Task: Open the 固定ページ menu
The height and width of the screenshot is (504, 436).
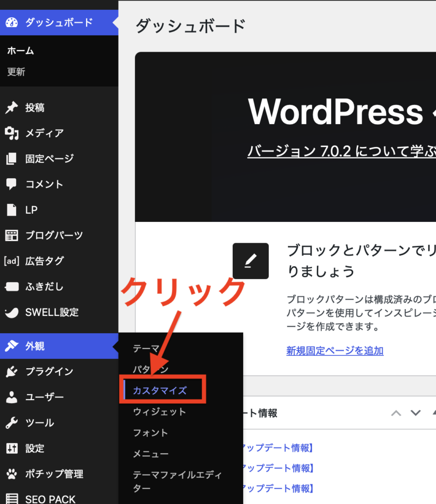Action: pos(59,158)
